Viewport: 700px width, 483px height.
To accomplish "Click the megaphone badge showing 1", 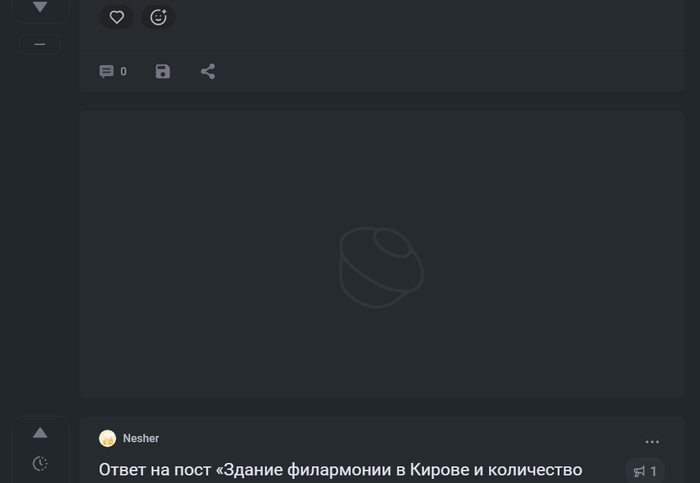I will (x=645, y=471).
